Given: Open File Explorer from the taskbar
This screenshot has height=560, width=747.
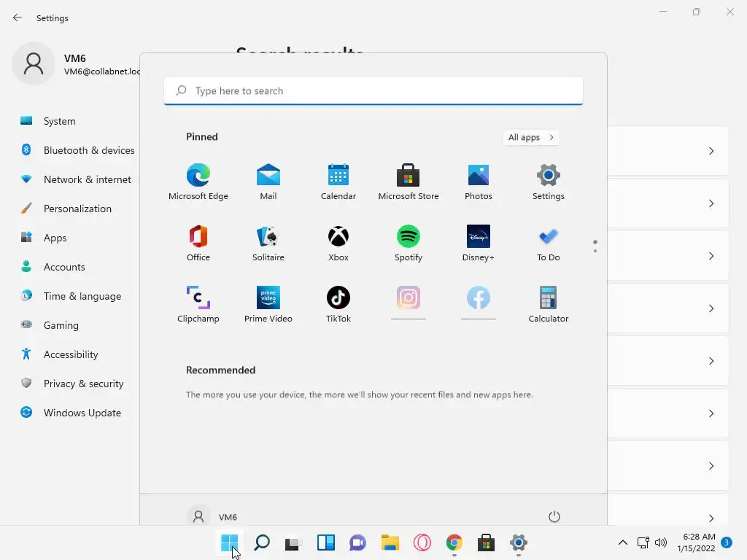Looking at the screenshot, I should (x=390, y=542).
